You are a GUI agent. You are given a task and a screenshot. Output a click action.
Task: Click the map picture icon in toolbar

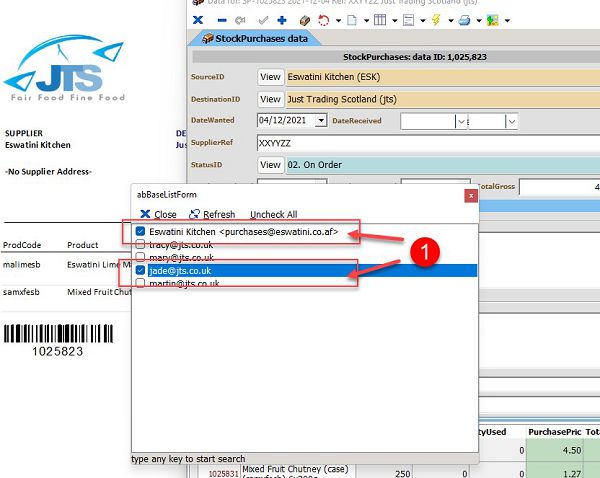pyautogui.click(x=492, y=20)
